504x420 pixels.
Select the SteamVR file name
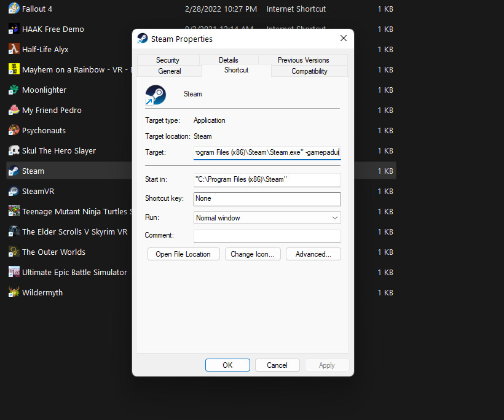click(38, 191)
